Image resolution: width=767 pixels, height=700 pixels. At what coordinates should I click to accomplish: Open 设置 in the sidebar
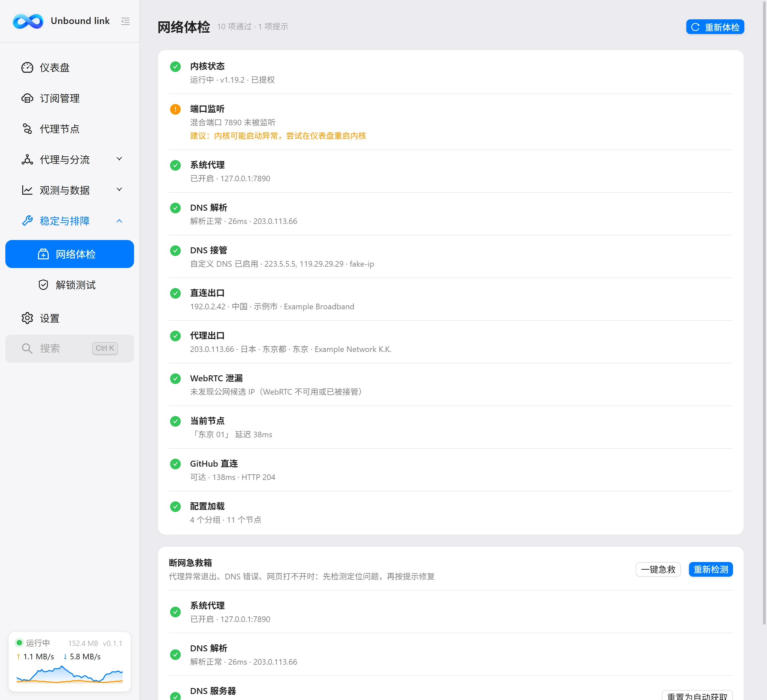(x=70, y=318)
